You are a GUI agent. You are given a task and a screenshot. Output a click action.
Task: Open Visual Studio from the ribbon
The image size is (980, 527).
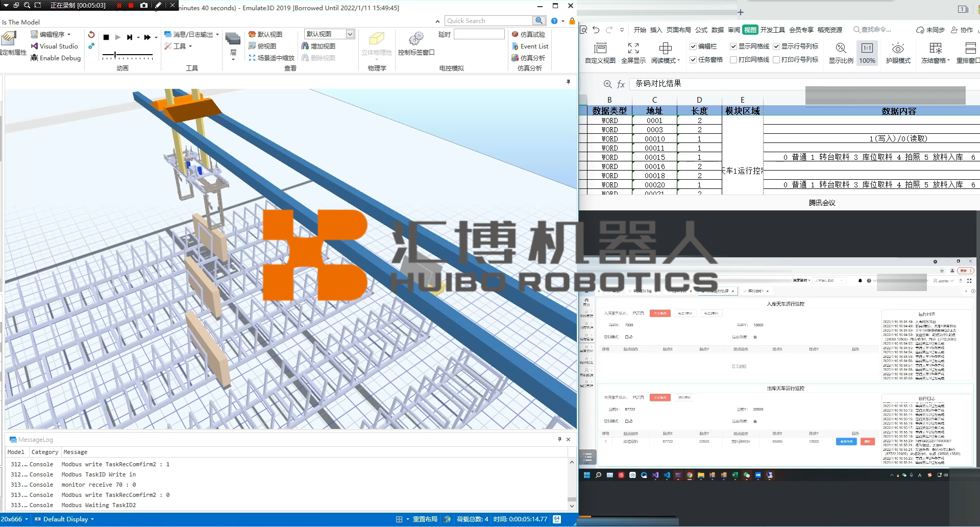[x=54, y=46]
